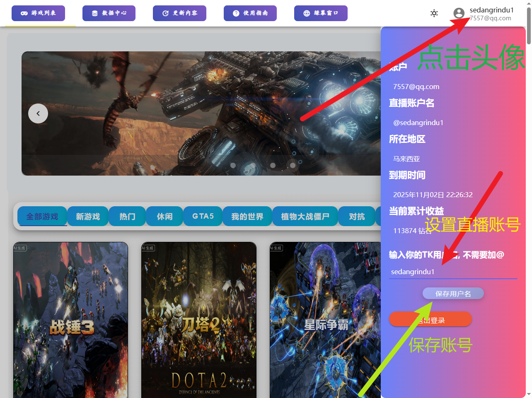Select the third carousel indicator dot
Image resolution: width=532 pixels, height=398 pixels.
pos(273,165)
